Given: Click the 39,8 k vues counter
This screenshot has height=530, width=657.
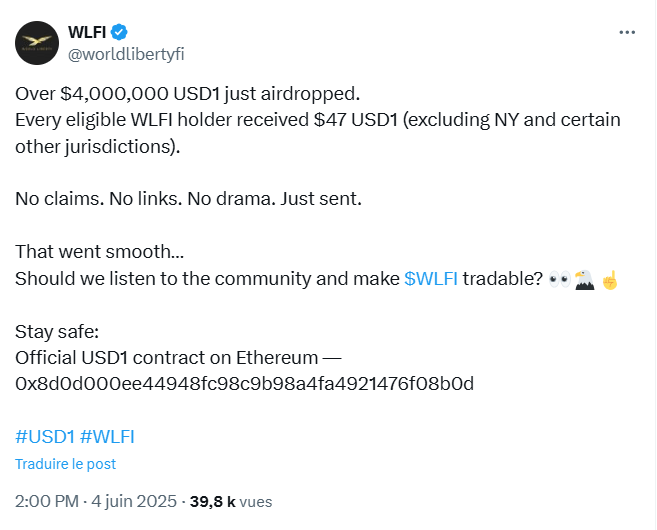Looking at the screenshot, I should pos(231,502).
